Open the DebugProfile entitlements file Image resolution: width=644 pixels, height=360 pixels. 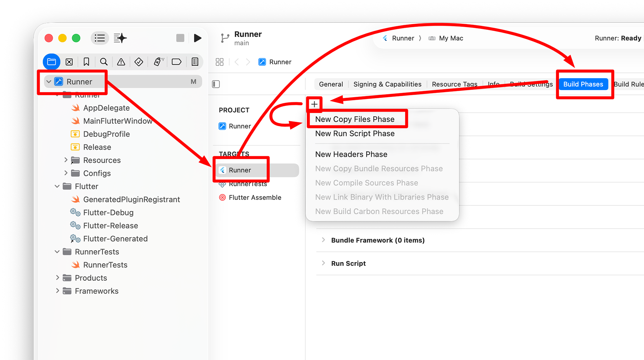pyautogui.click(x=100, y=134)
